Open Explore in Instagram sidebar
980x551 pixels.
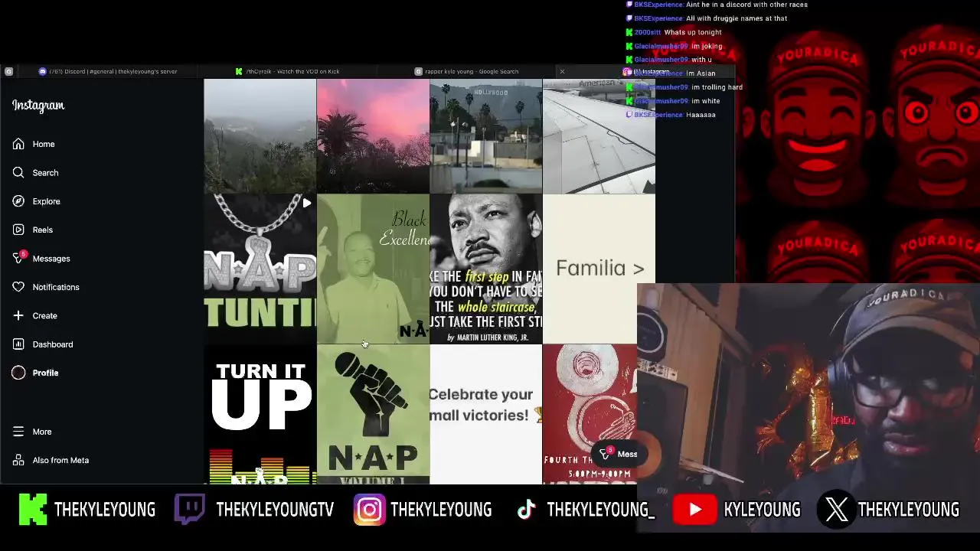[46, 201]
